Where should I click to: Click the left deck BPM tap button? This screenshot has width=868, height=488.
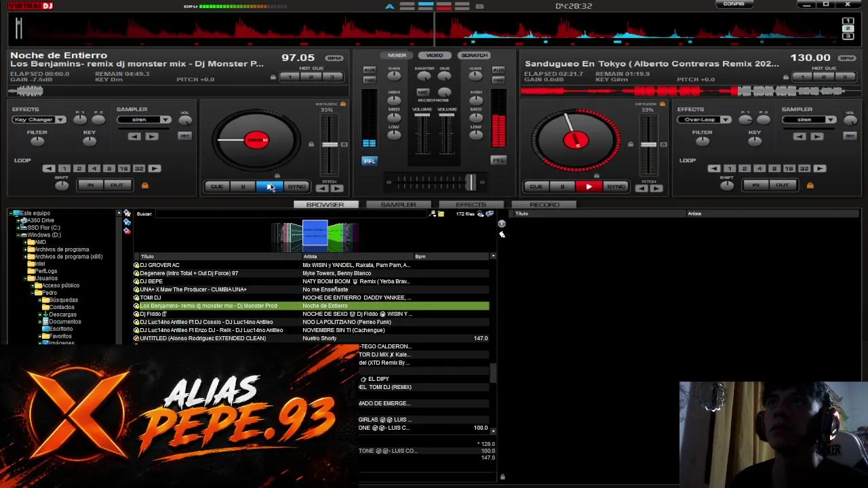(x=334, y=58)
